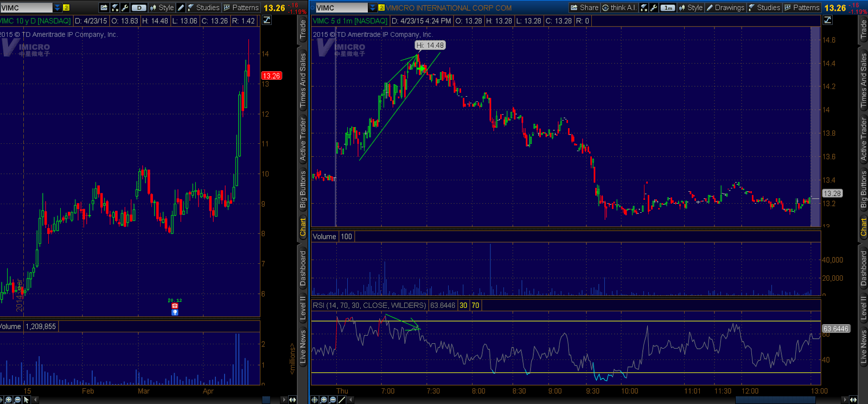868x404 pixels.
Task: Open Level II right-edge side tab
Action: pos(863,308)
